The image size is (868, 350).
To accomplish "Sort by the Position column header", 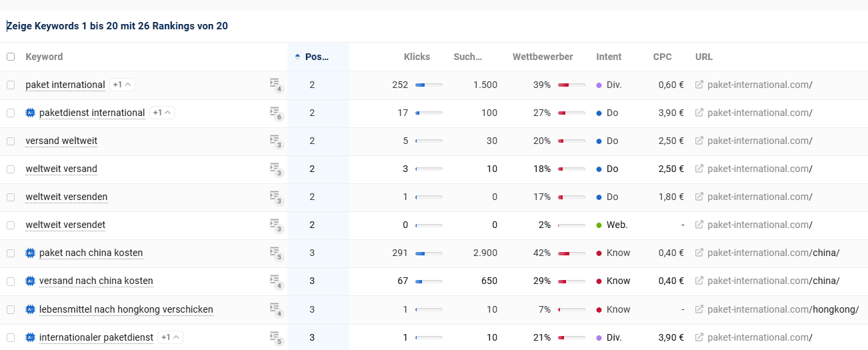I will (317, 57).
